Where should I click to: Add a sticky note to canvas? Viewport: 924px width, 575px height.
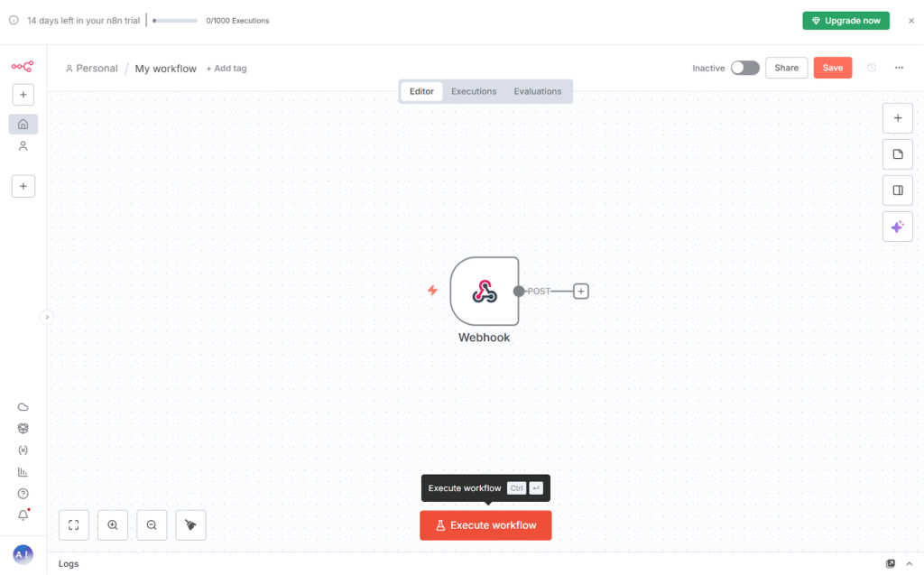coord(897,154)
